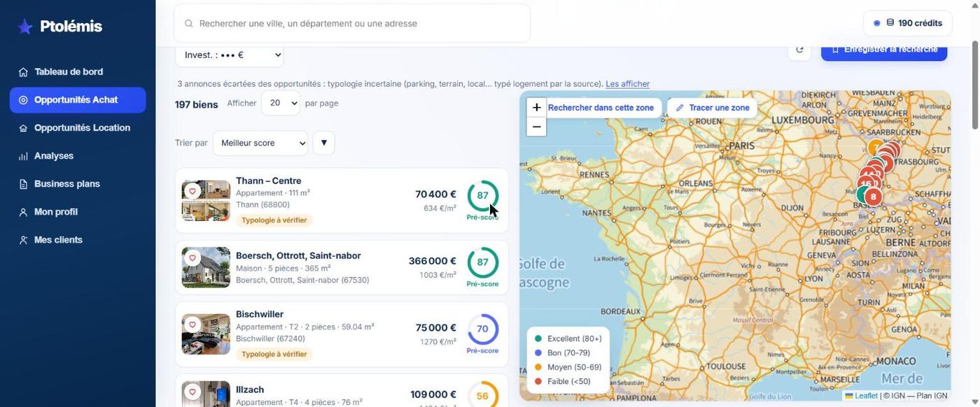980x407 pixels.
Task: Open the results per page dropdown
Action: (281, 103)
